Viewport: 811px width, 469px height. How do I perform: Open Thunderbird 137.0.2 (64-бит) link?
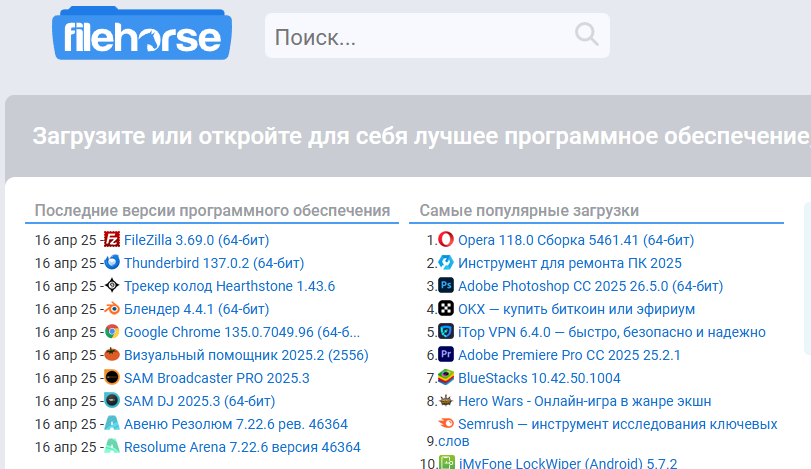[x=214, y=263]
